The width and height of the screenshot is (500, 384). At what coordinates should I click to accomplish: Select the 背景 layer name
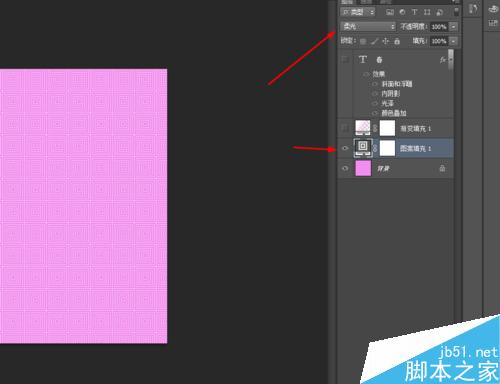[384, 169]
